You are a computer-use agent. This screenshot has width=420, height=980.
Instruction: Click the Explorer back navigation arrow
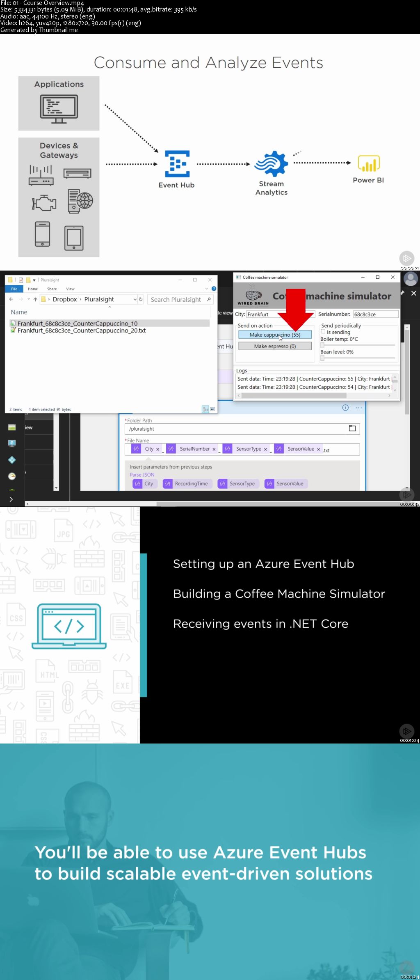[11, 299]
